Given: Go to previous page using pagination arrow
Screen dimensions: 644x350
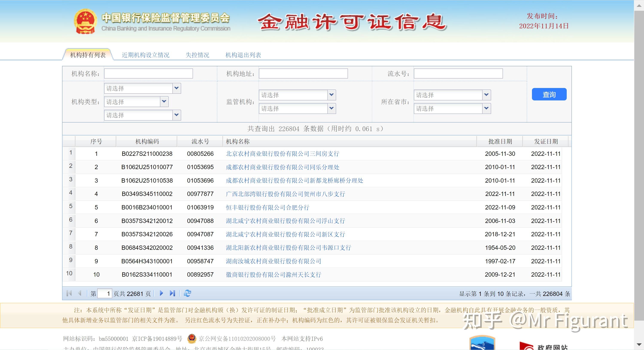Looking at the screenshot, I should [x=80, y=293].
